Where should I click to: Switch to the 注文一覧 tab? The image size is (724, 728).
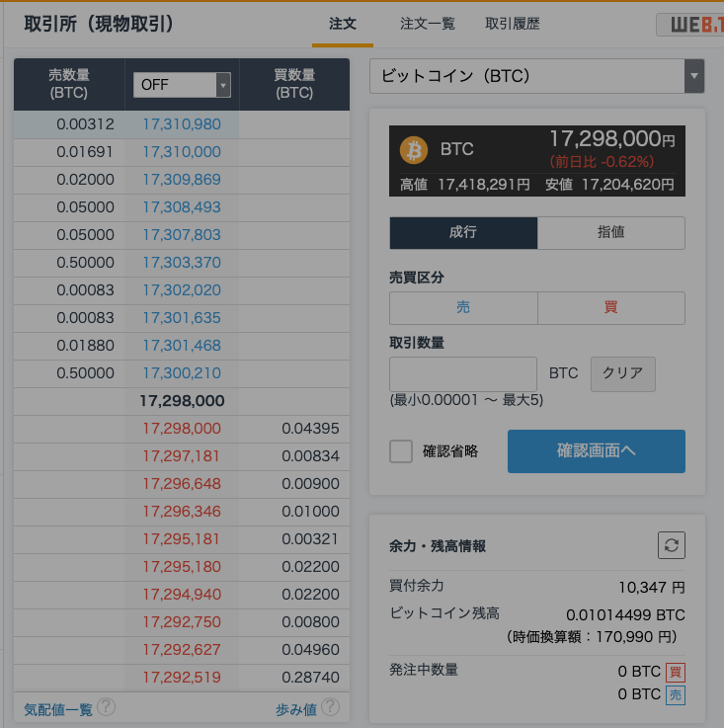[428, 24]
